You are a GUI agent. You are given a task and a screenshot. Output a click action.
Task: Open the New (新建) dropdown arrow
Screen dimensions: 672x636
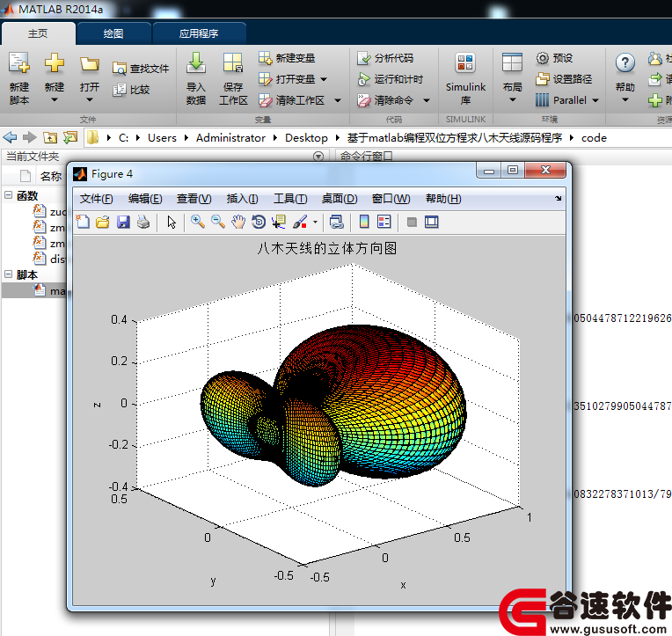pyautogui.click(x=55, y=100)
